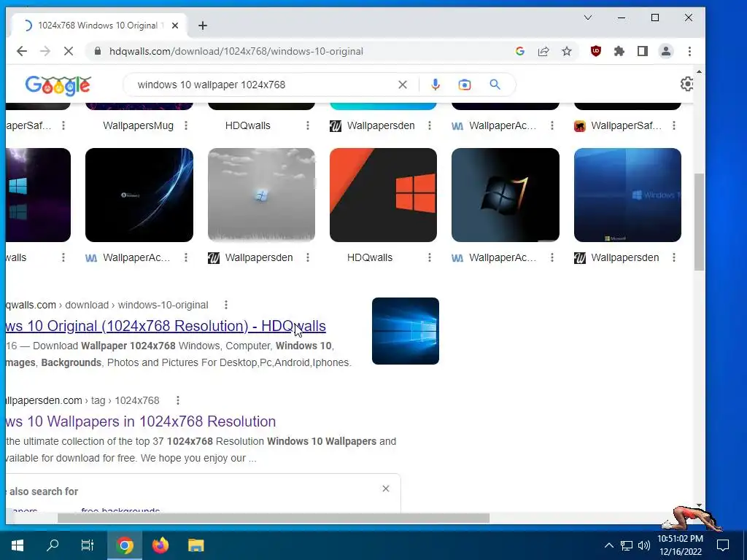Open Google settings gear
Image resolution: width=747 pixels, height=560 pixels.
tap(686, 85)
